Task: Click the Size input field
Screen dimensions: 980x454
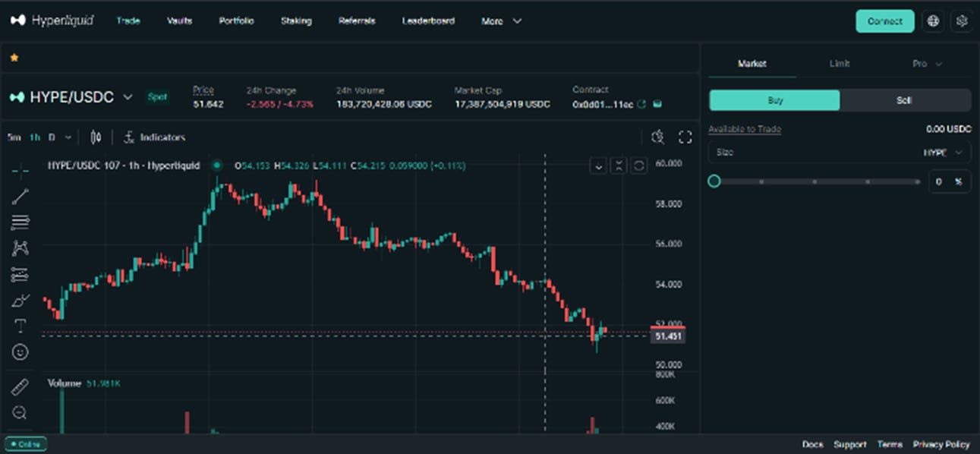Action: (840, 153)
